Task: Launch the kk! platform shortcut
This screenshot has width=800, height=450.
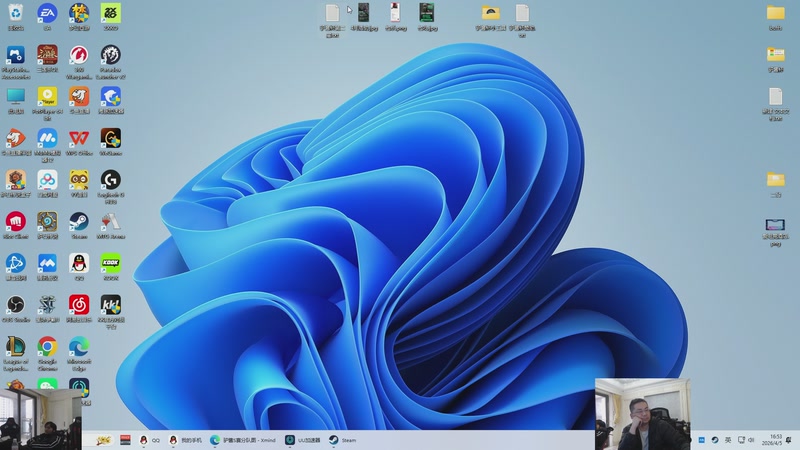Action: point(111,305)
